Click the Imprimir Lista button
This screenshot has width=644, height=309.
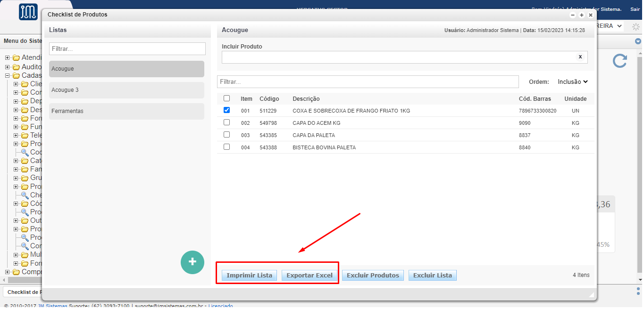point(249,276)
